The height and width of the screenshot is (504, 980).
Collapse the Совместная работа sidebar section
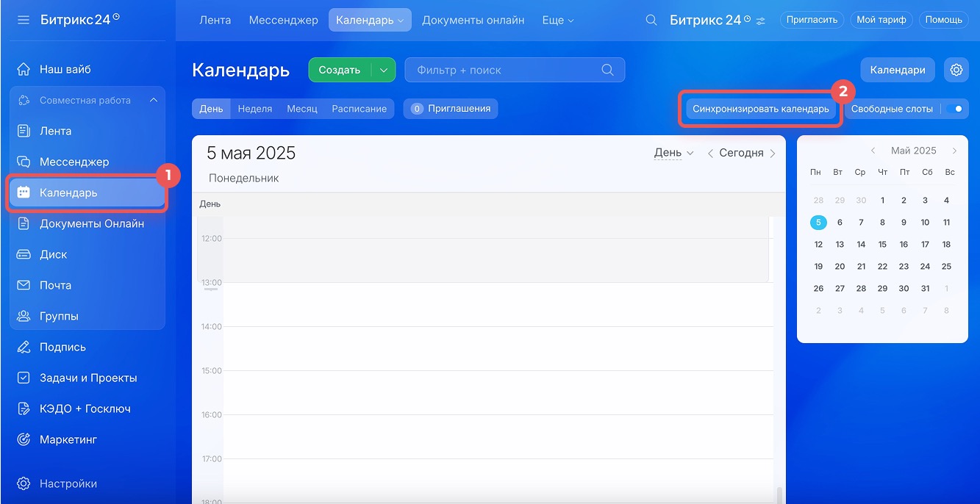coord(153,100)
